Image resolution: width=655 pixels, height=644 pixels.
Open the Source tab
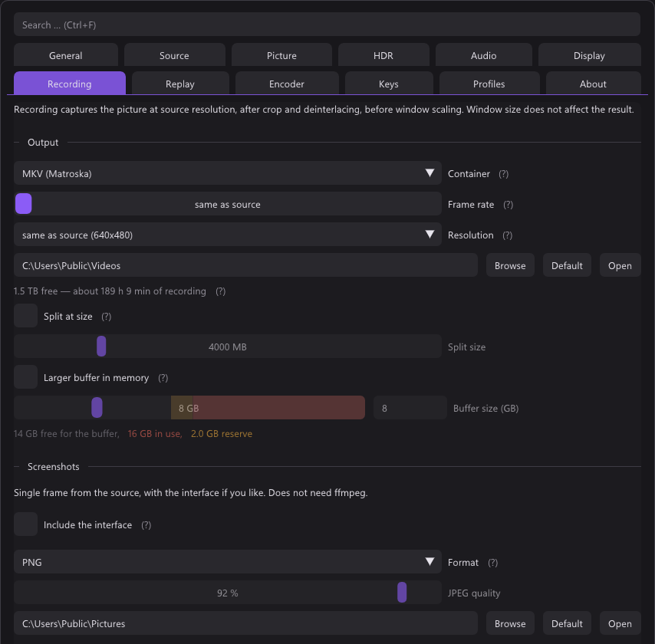click(175, 54)
